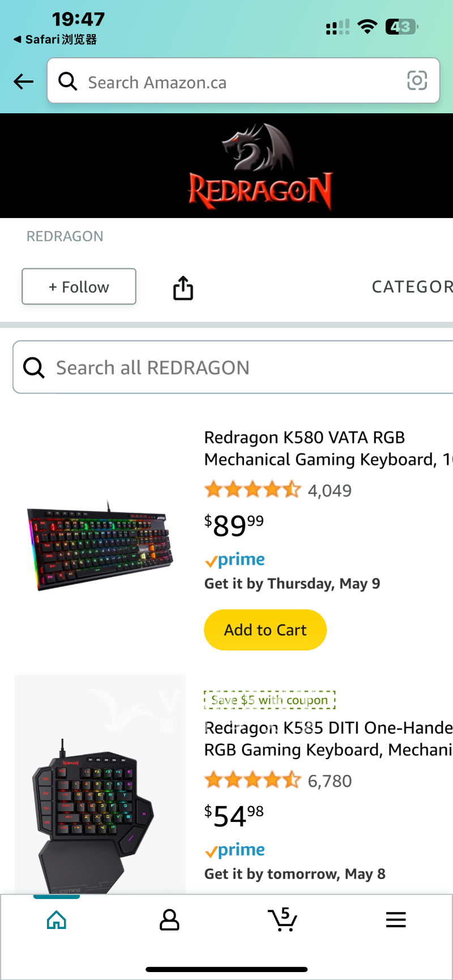The height and width of the screenshot is (980, 453).
Task: Open the hamburger menu in the bottom bar
Action: (396, 919)
